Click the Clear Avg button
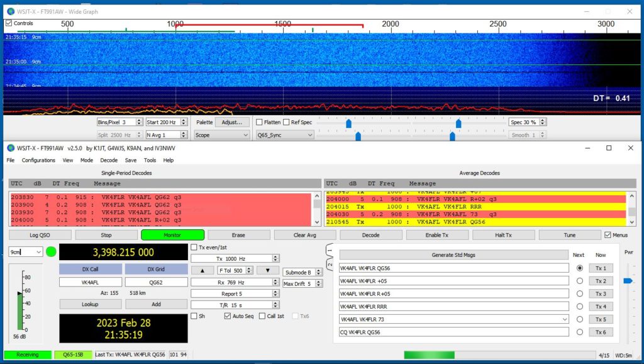The height and width of the screenshot is (364, 644). point(305,235)
